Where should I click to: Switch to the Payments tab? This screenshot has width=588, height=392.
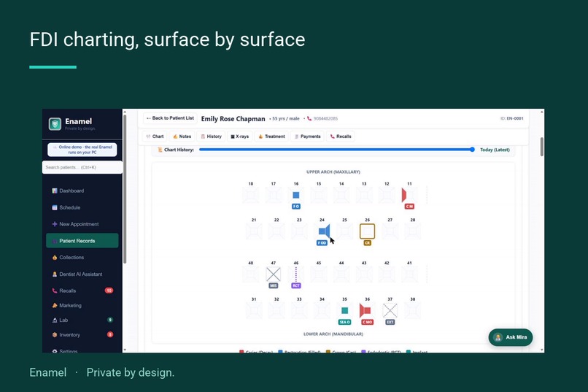(307, 137)
